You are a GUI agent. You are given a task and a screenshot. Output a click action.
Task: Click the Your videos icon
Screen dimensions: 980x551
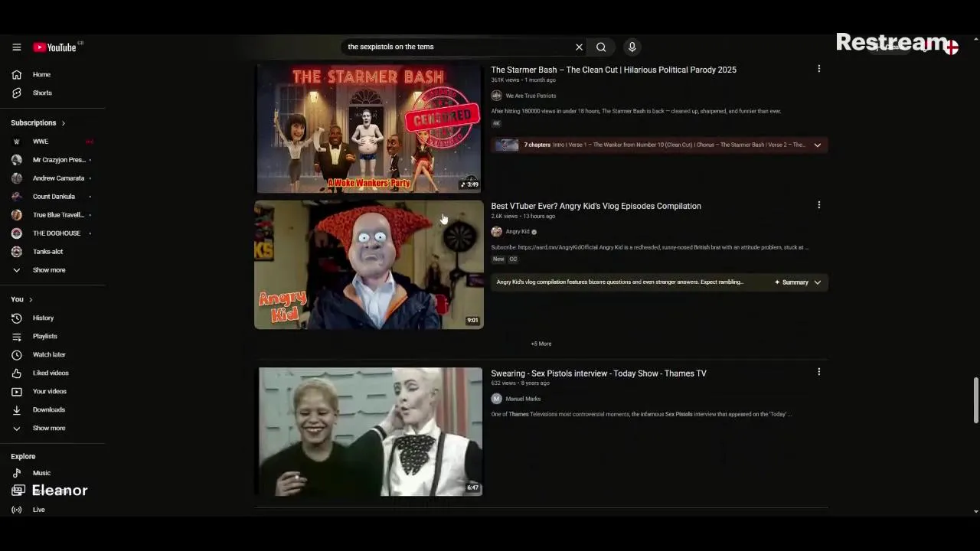point(17,391)
